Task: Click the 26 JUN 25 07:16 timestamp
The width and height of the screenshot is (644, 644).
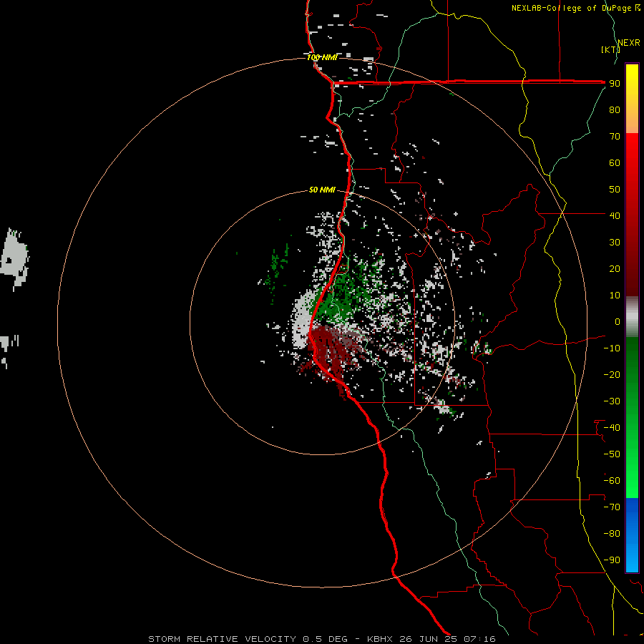Action: pos(448,639)
